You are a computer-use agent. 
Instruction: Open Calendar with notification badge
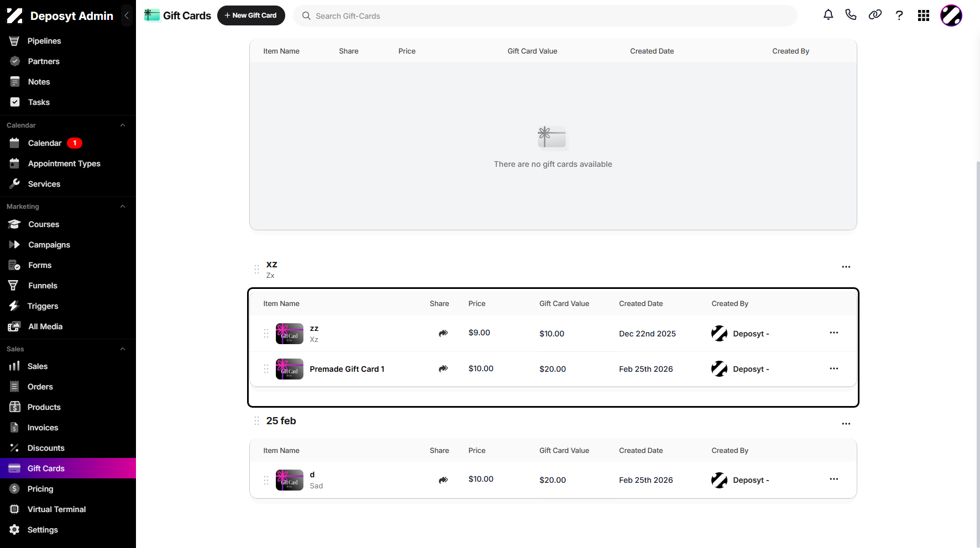click(68, 143)
